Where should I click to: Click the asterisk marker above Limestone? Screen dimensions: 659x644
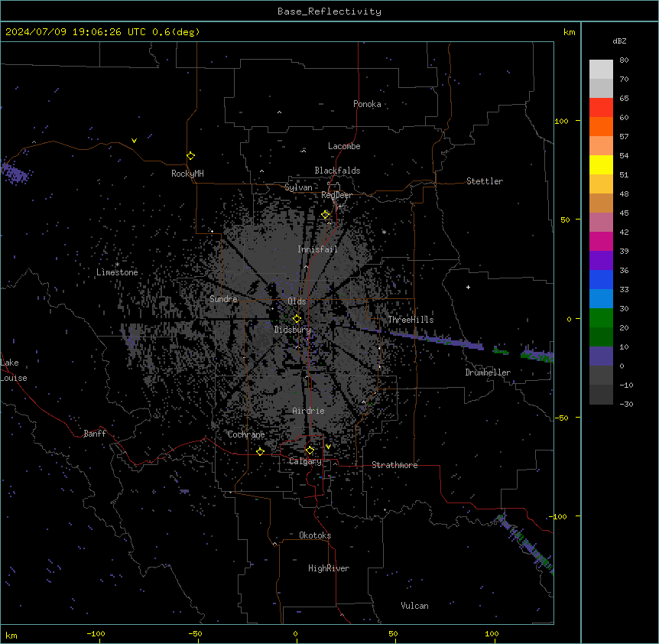click(x=117, y=265)
